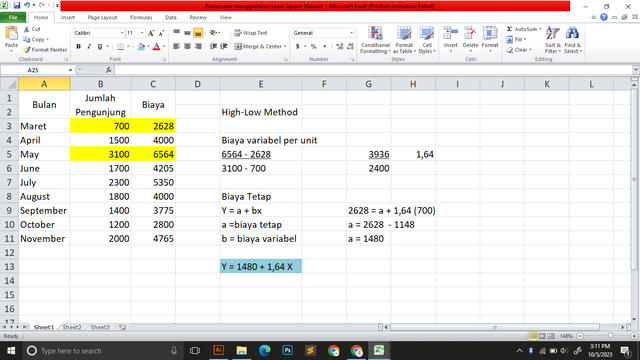The width and height of the screenshot is (640, 360).
Task: Toggle Align Text Right
Action: click(x=198, y=47)
